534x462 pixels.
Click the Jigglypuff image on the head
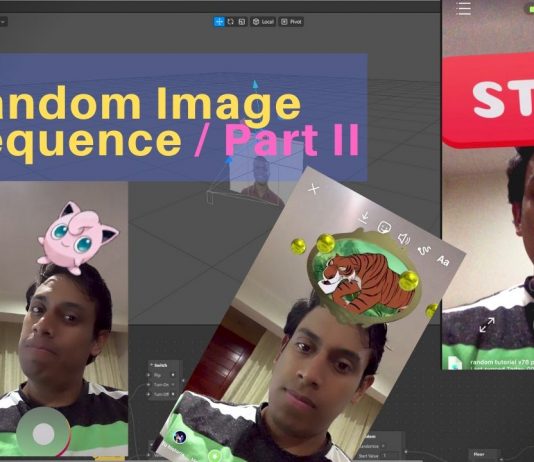tap(78, 237)
